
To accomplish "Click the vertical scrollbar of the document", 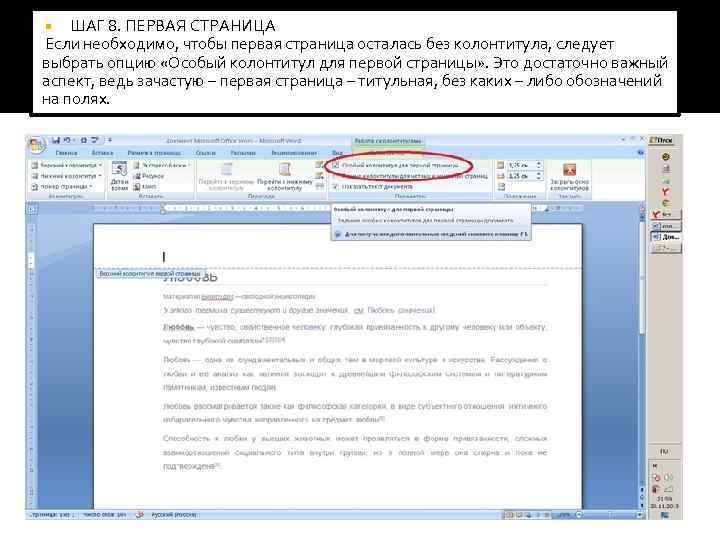I will [x=642, y=276].
